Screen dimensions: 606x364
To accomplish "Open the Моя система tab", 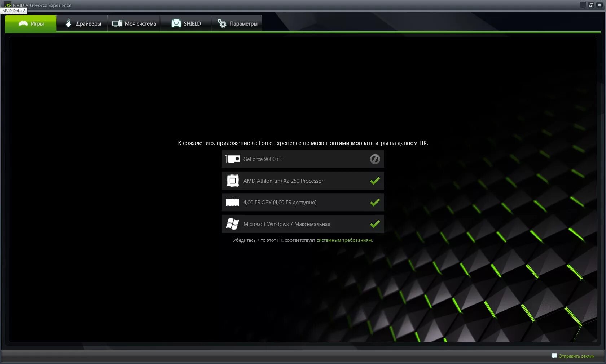I will [x=134, y=23].
